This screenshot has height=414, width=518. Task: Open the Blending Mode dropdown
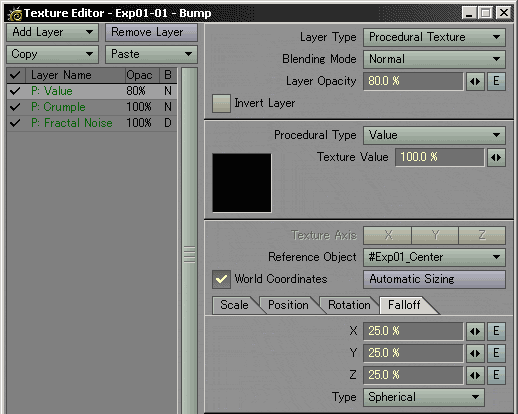(x=434, y=59)
